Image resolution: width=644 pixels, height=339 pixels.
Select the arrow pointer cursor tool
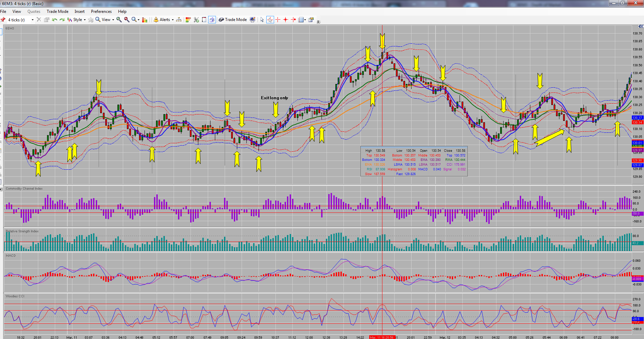(x=262, y=20)
